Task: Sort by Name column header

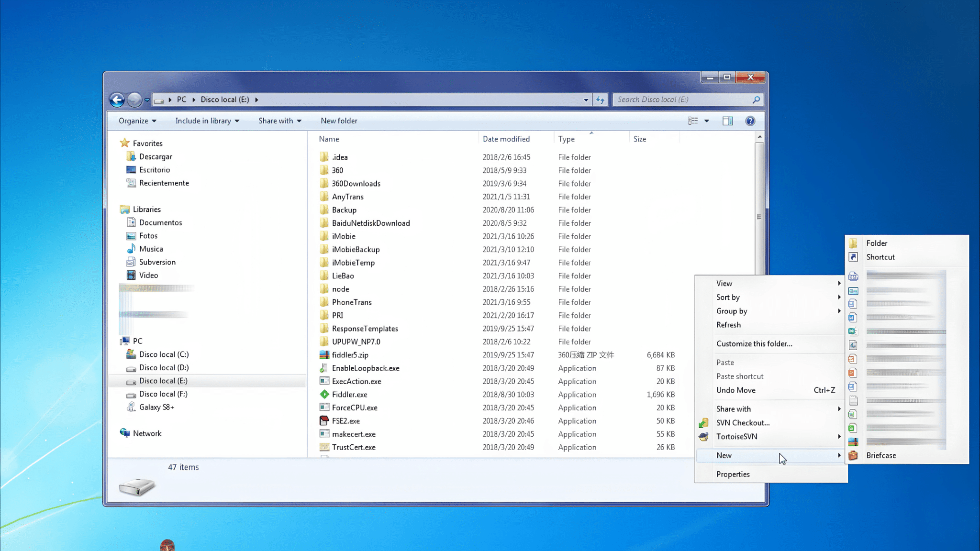Action: coord(329,139)
